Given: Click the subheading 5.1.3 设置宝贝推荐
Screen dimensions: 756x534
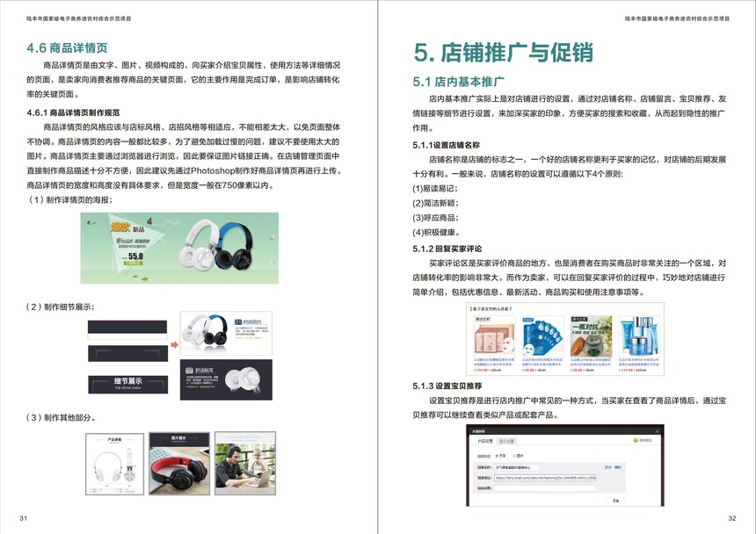Looking at the screenshot, I should (x=447, y=386).
